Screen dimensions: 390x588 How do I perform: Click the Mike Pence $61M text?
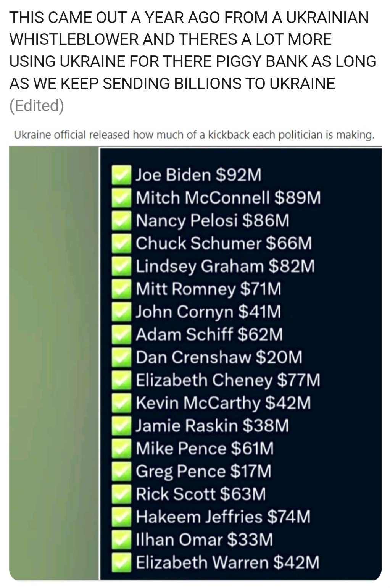tap(205, 449)
